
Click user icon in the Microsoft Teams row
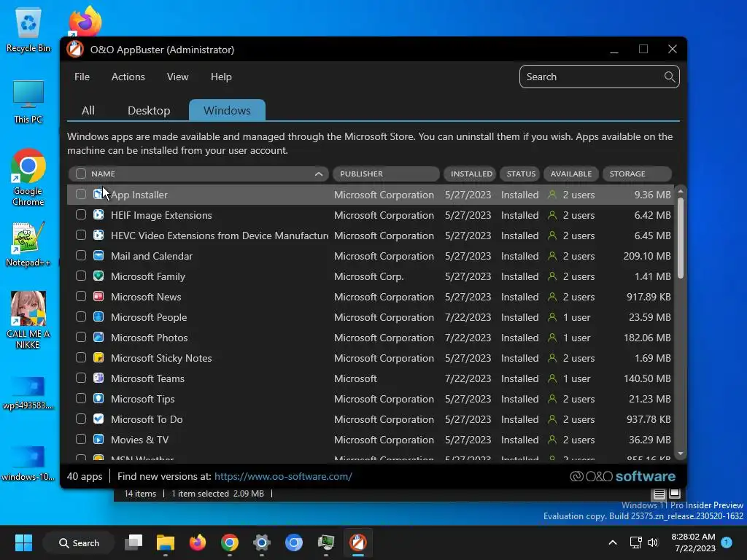(x=552, y=378)
